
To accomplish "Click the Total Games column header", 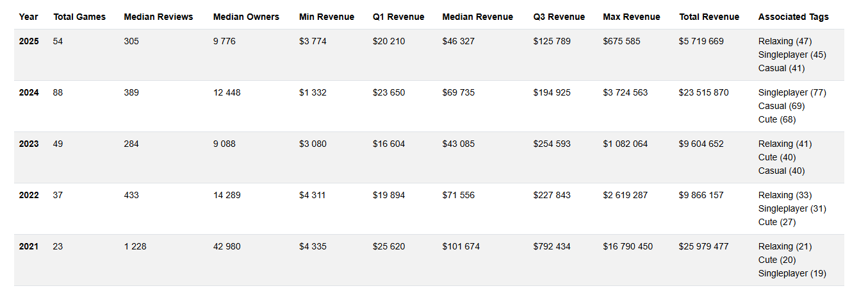I will (x=79, y=17).
